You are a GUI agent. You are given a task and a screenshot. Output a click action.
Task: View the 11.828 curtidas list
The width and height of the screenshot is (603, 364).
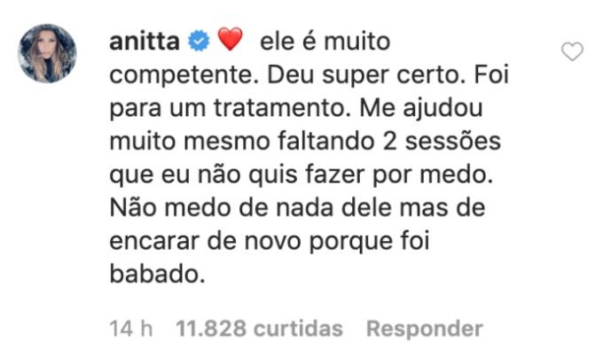[x=259, y=329]
